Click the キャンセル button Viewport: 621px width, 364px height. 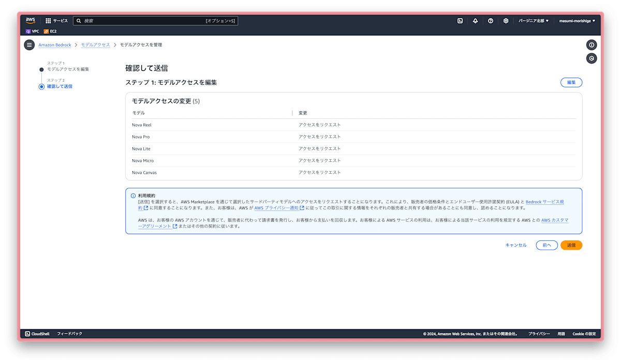pos(516,245)
